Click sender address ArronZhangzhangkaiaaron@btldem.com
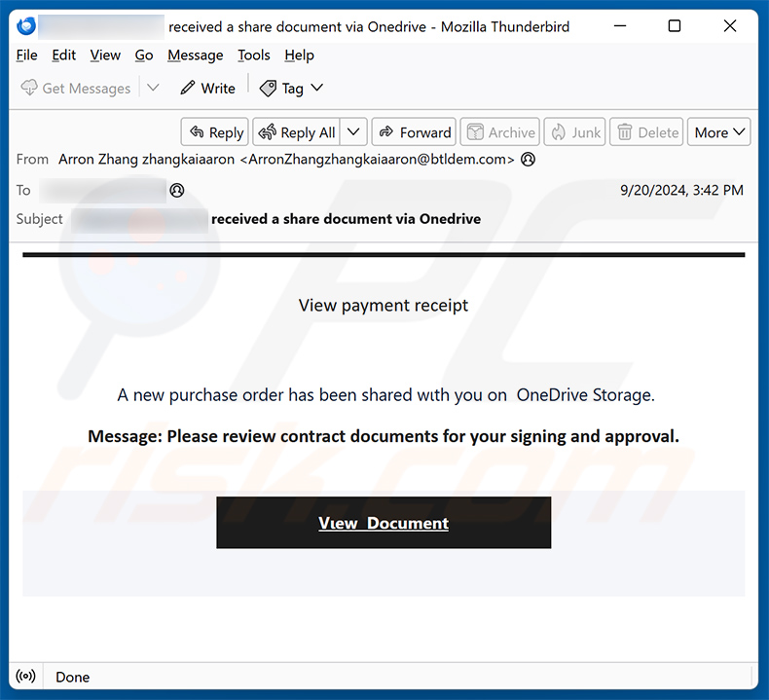 (377, 159)
